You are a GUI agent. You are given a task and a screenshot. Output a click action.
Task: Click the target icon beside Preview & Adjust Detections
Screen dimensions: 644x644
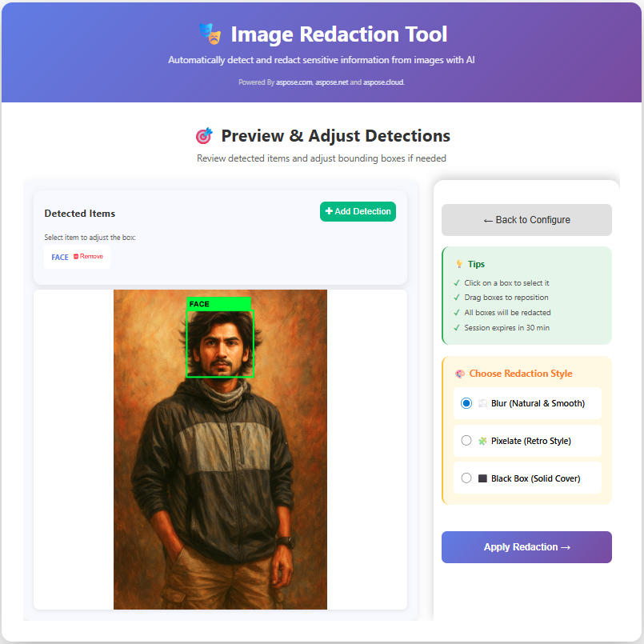[206, 135]
